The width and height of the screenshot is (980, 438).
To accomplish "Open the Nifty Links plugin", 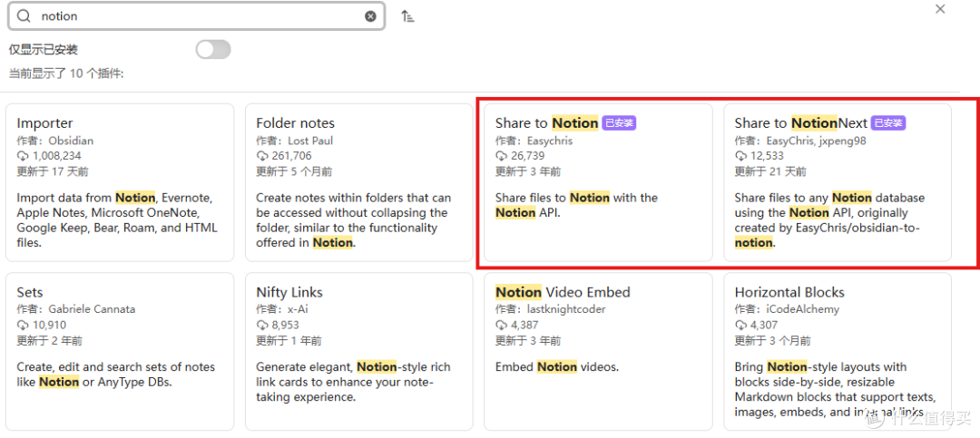I will pos(359,352).
